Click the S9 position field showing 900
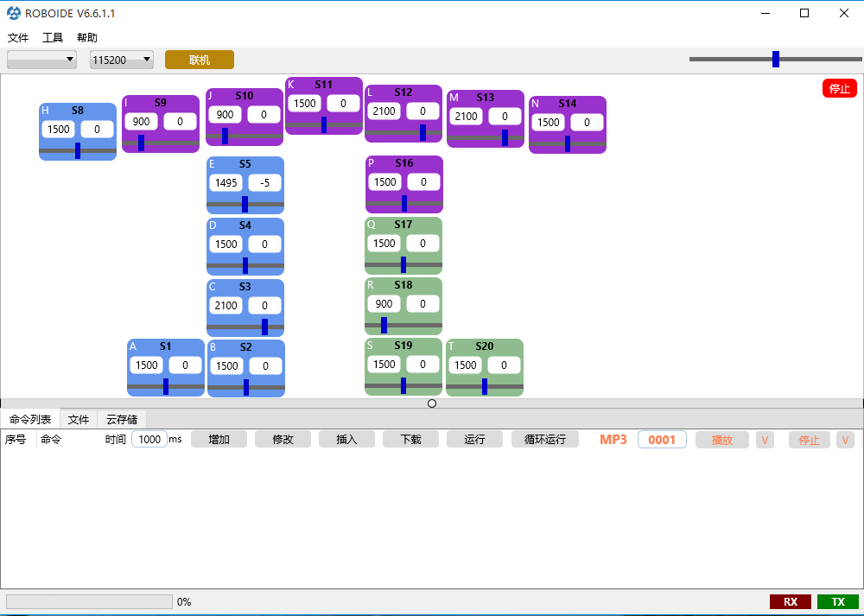The width and height of the screenshot is (864, 616). point(141,121)
